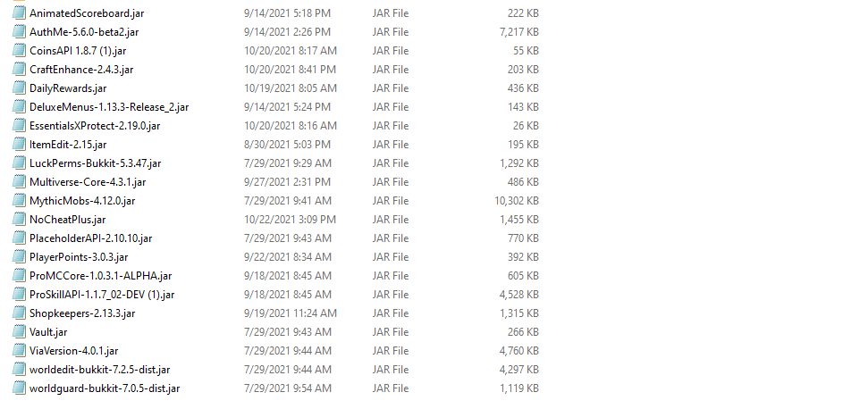The height and width of the screenshot is (409, 868).
Task: Select worldedit-bukkit-7.2.5-dist.jar file name
Action: click(99, 370)
